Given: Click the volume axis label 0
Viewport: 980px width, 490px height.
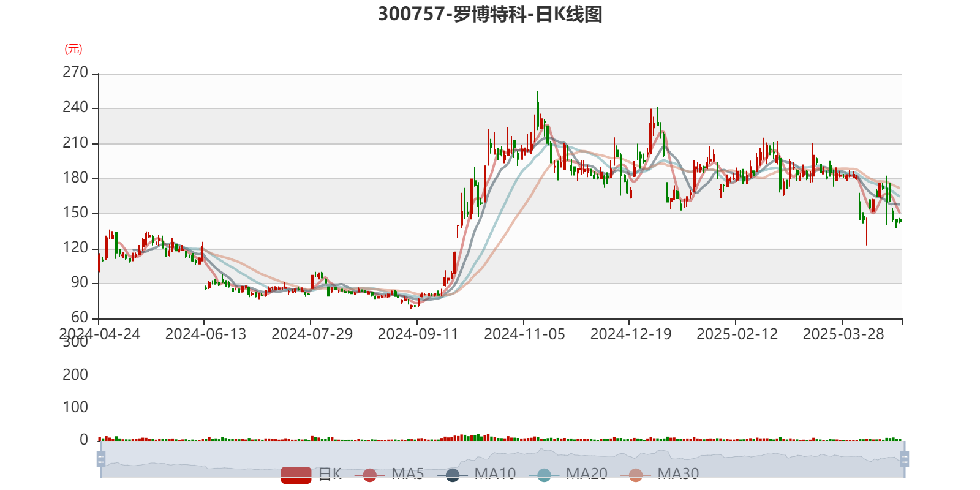Looking at the screenshot, I should click(x=84, y=439).
